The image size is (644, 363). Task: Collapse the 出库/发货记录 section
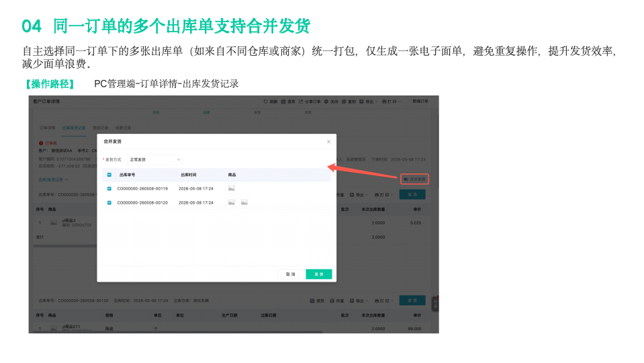point(54,179)
